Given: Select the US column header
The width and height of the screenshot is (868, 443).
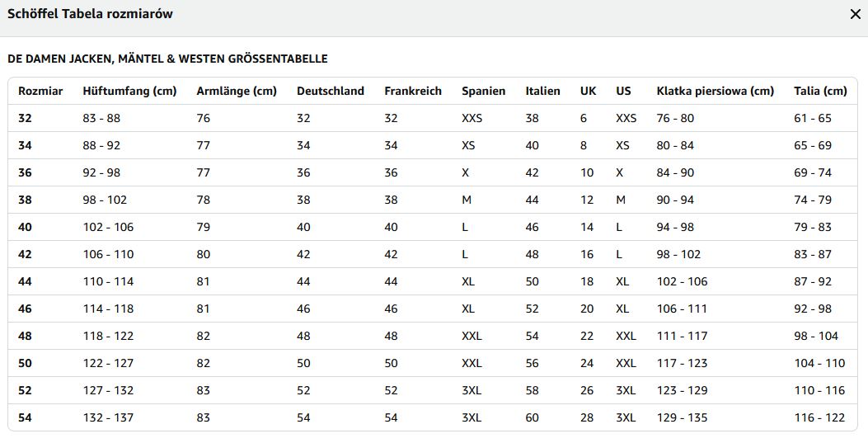Looking at the screenshot, I should [x=623, y=91].
